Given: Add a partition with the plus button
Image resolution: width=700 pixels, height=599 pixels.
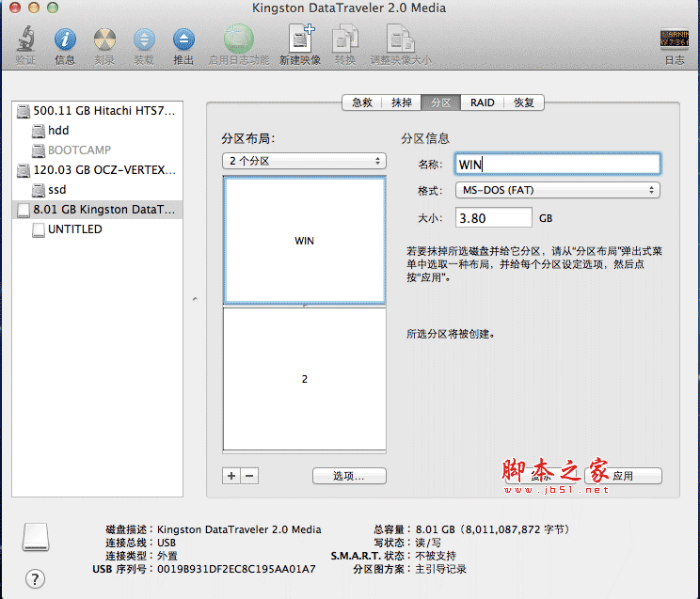Looking at the screenshot, I should point(232,476).
